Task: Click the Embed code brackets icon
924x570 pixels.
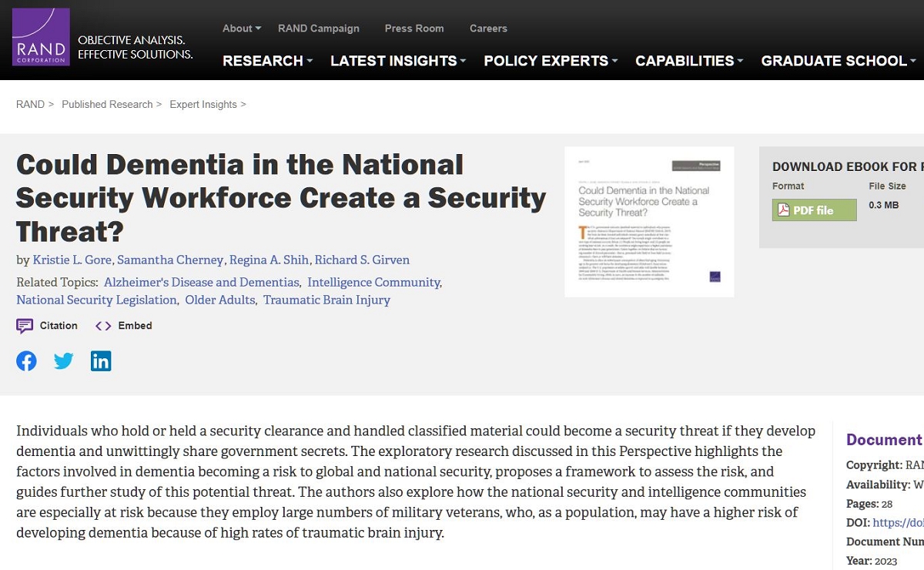Action: pyautogui.click(x=103, y=326)
